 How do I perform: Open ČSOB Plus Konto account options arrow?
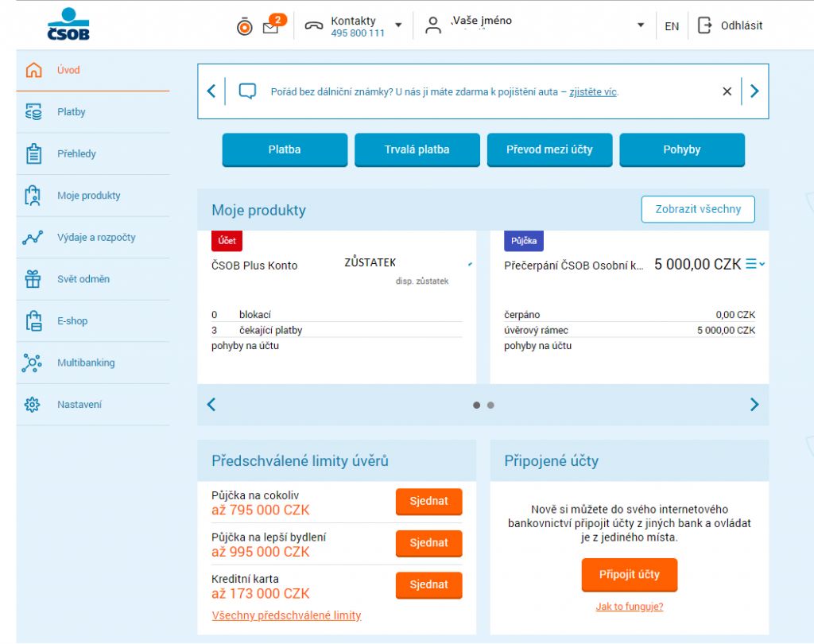point(470,264)
